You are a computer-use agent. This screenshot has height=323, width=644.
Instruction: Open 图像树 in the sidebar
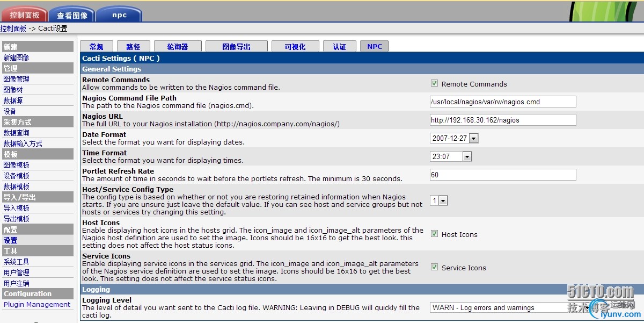click(13, 90)
